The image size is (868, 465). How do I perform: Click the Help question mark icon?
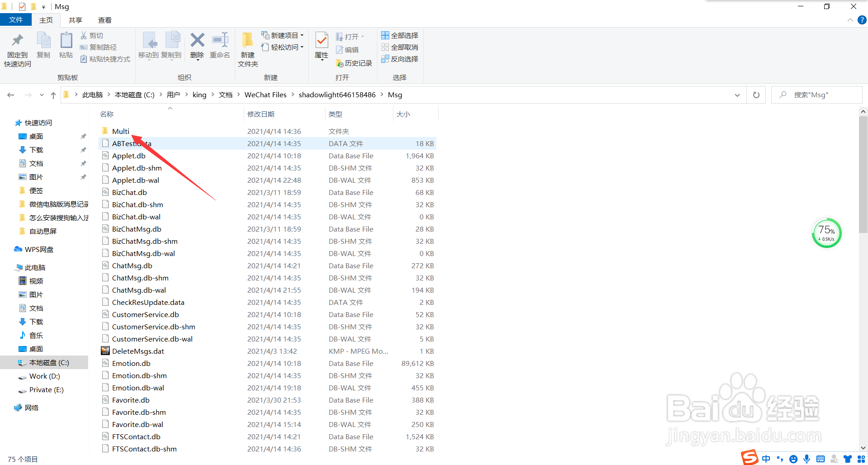862,20
